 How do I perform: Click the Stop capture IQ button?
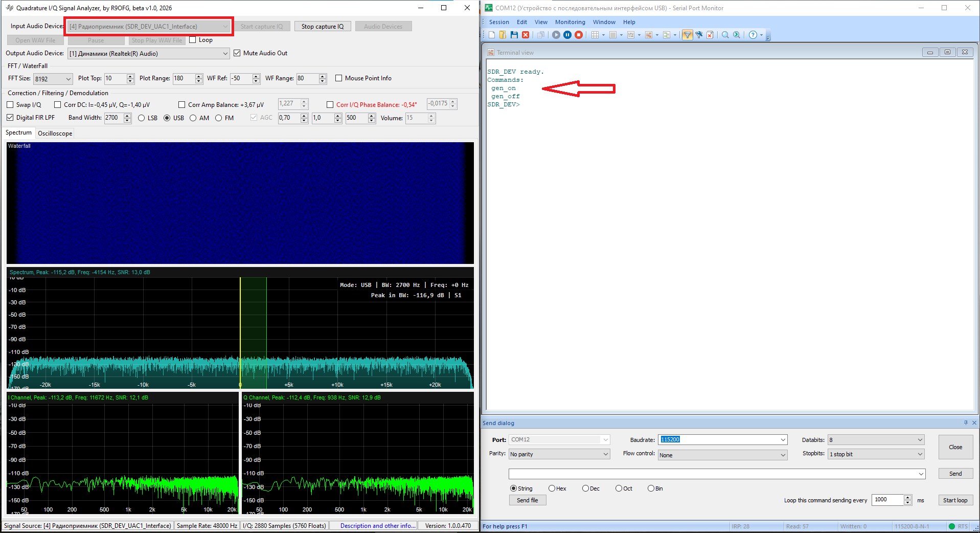pyautogui.click(x=323, y=27)
